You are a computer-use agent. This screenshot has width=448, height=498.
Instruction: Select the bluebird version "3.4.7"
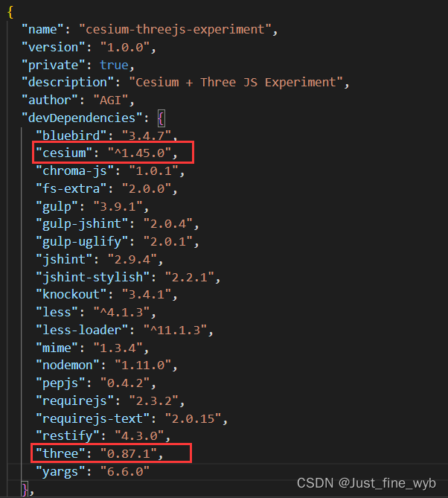(x=147, y=136)
